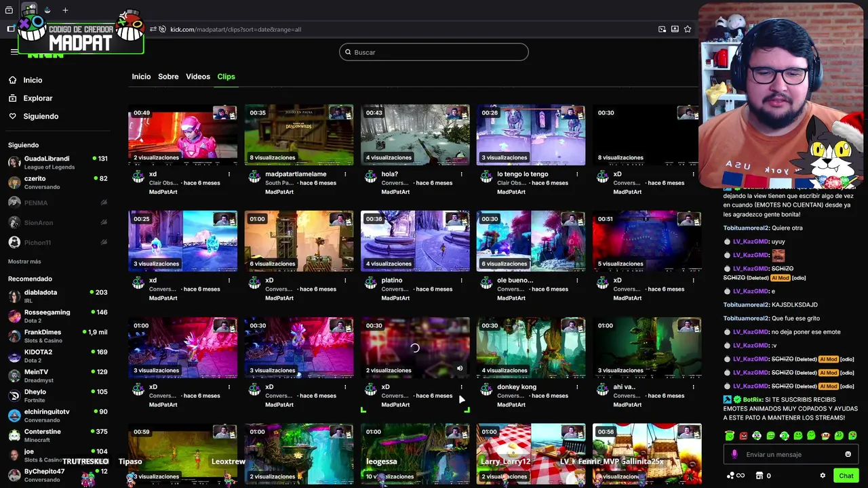Bookmark page with star icon
868x488 pixels.
pyautogui.click(x=688, y=29)
